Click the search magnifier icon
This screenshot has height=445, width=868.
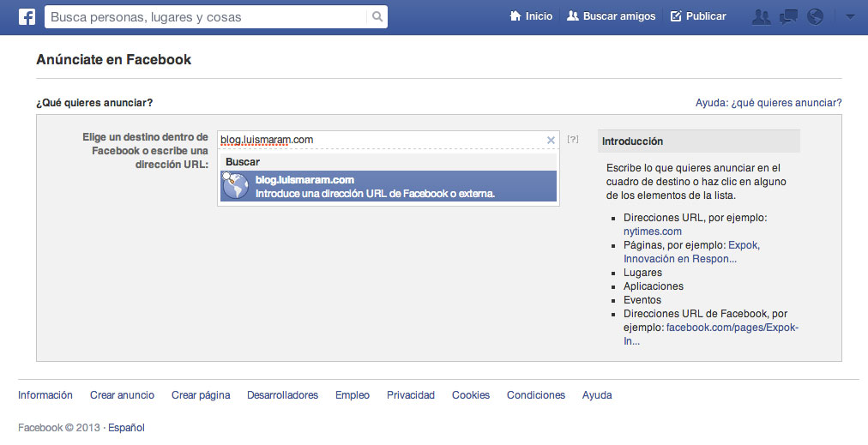pyautogui.click(x=377, y=16)
